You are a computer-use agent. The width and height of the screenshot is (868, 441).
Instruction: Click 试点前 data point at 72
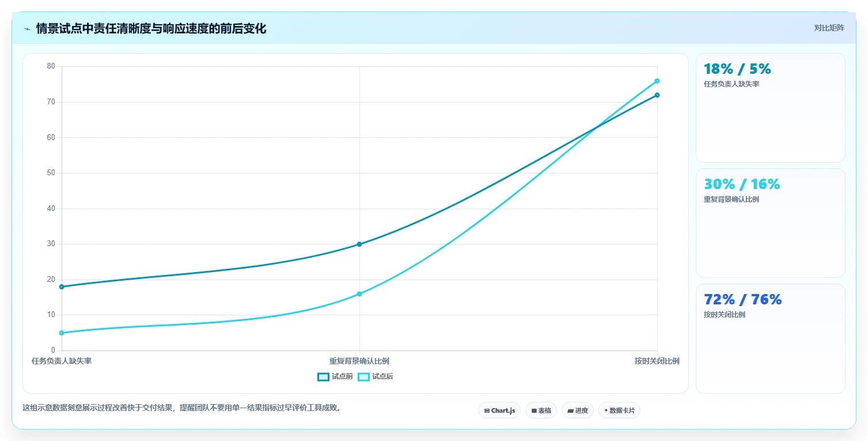(657, 95)
